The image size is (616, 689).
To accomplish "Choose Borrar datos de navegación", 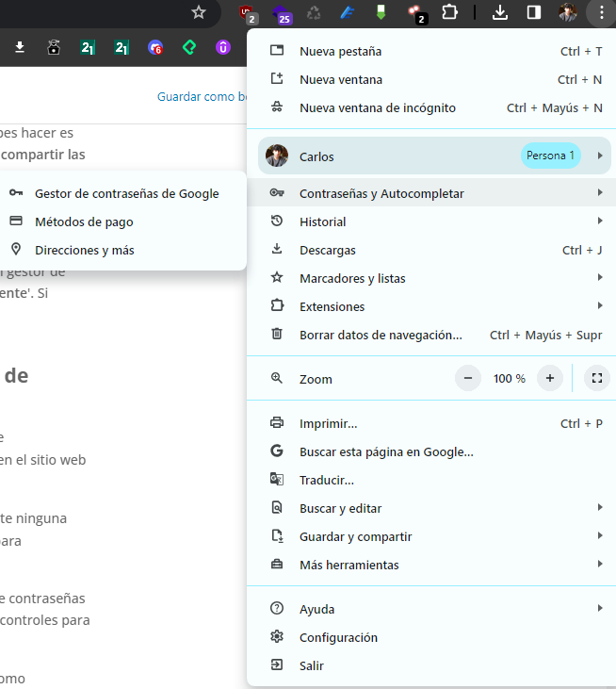I will pos(431,335).
